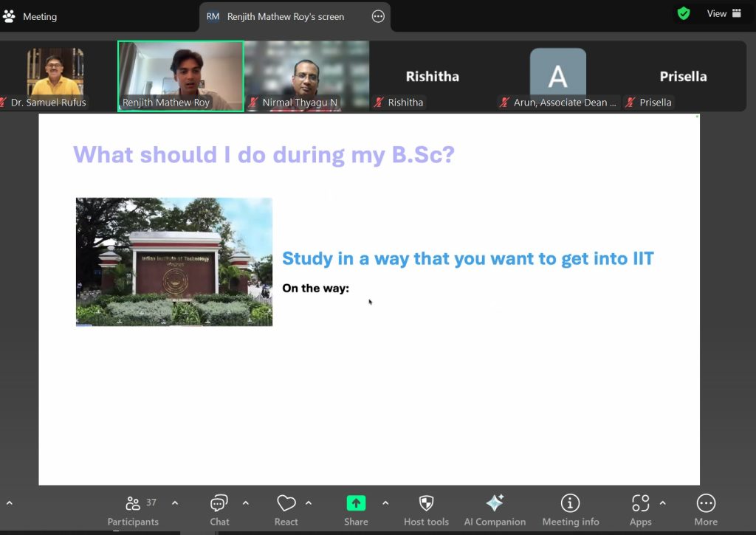Expand the Participants options arrow
756x535 pixels.
point(175,503)
